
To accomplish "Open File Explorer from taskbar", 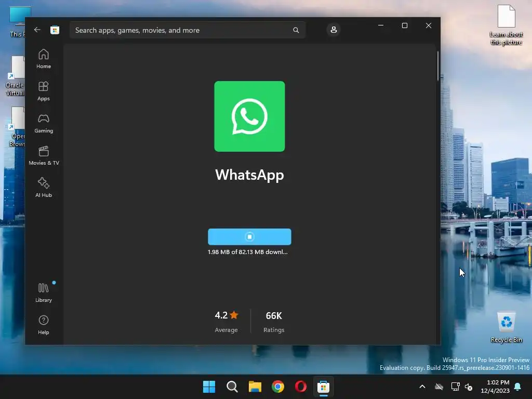I will coord(255,387).
